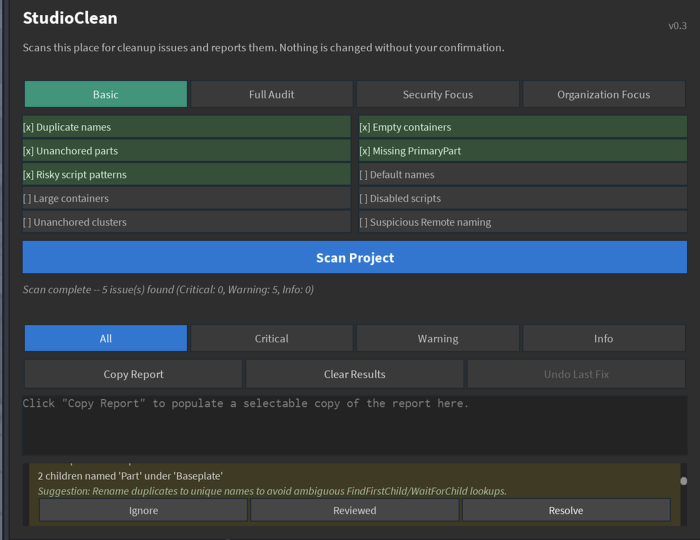This screenshot has width=700, height=540.
Task: Switch to the Full Audit preset
Action: point(271,94)
